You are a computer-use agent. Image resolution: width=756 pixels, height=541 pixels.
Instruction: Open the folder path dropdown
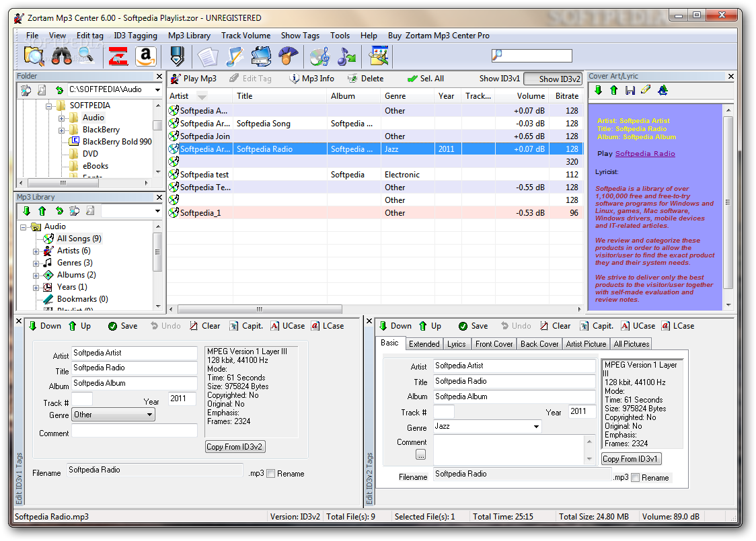pos(157,89)
